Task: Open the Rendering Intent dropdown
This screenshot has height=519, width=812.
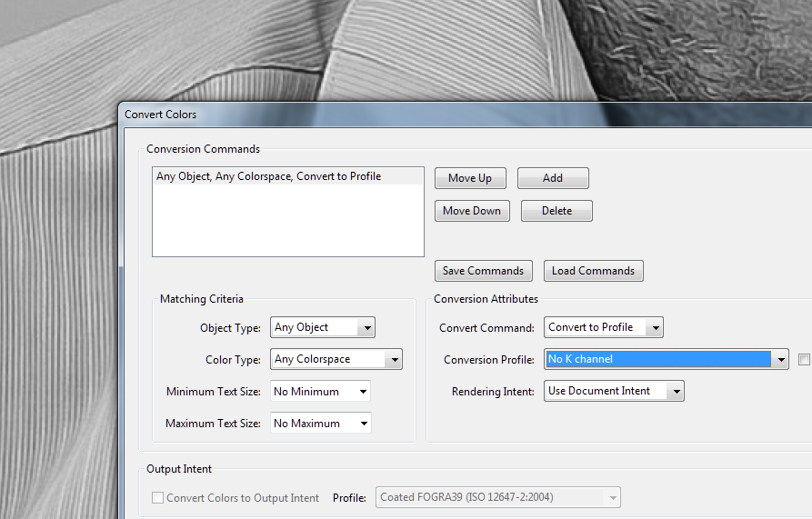Action: point(614,391)
